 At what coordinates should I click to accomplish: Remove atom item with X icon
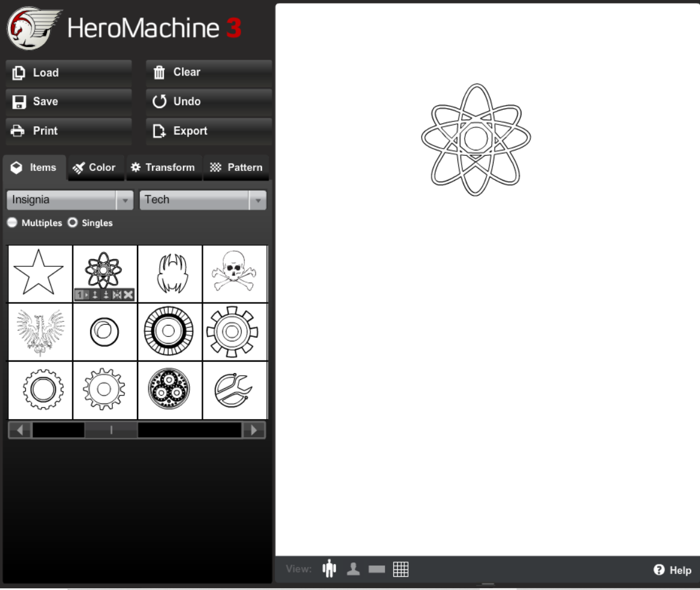tap(129, 295)
